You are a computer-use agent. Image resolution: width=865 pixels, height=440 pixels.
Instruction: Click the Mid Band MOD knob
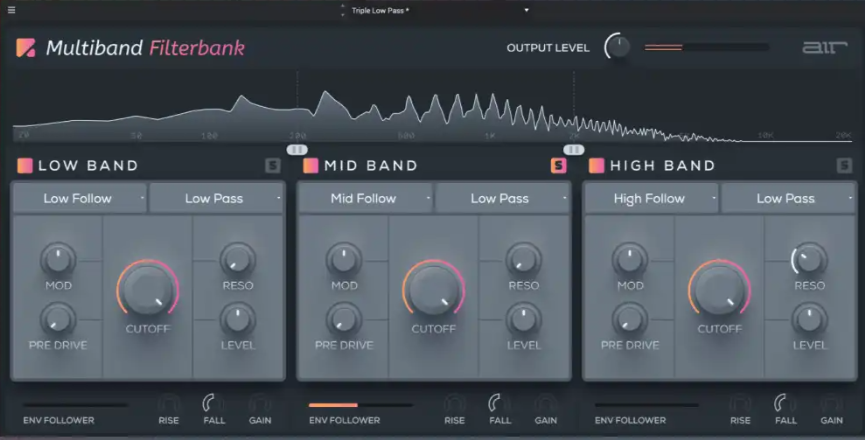click(x=344, y=260)
